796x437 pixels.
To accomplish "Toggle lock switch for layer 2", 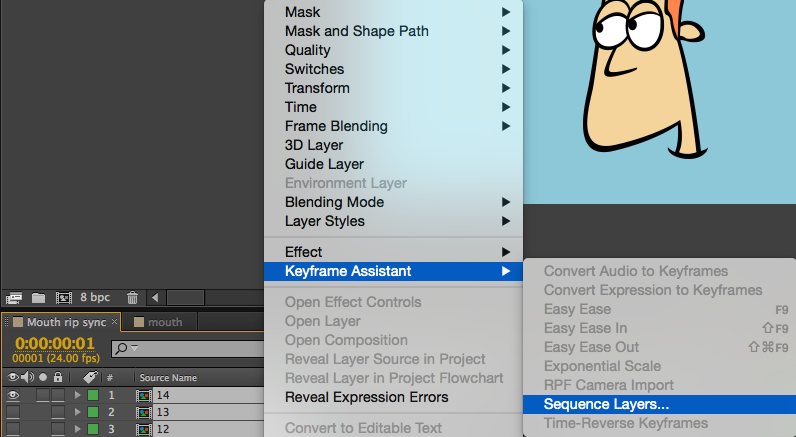I will [58, 412].
